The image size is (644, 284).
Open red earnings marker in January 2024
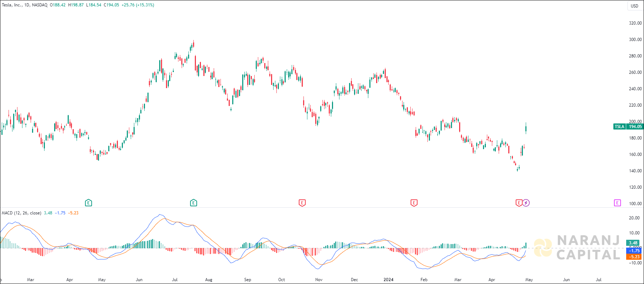[414, 203]
